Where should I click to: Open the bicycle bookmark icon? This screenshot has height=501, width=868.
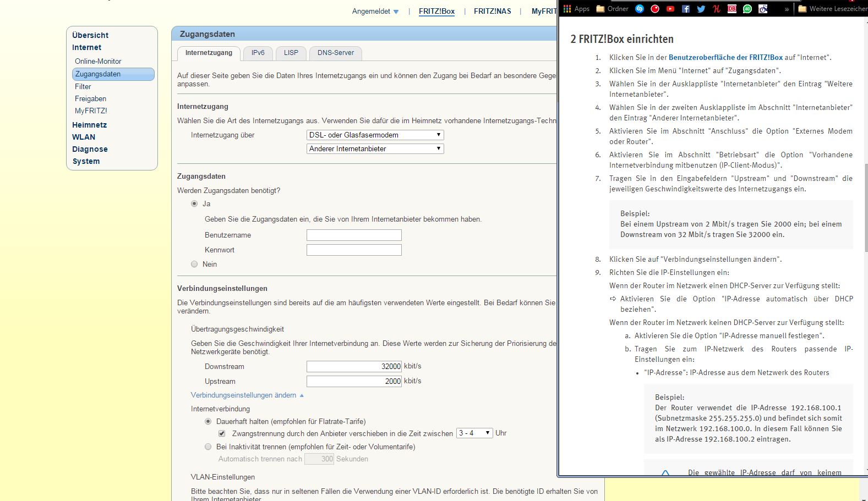point(763,9)
